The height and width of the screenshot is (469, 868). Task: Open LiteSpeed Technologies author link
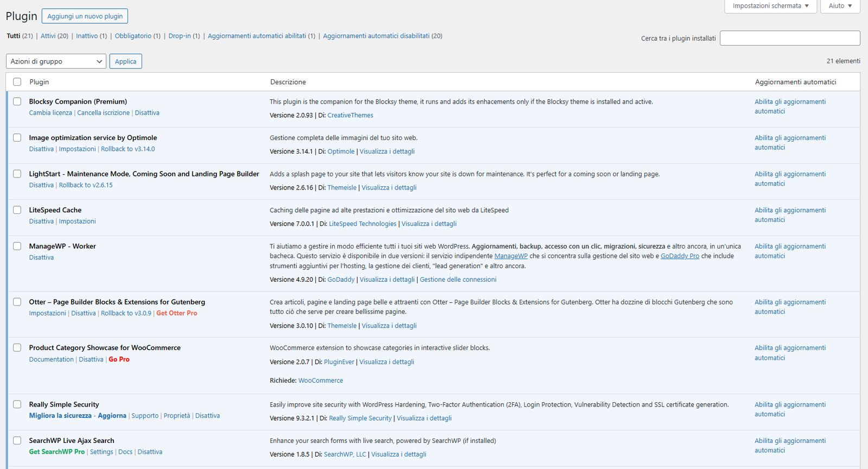362,224
